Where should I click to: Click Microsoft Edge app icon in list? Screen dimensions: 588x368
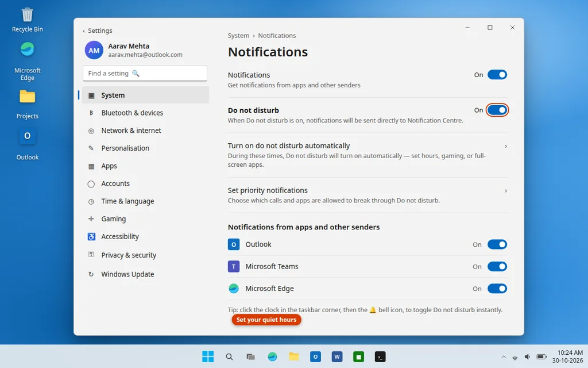click(x=234, y=289)
